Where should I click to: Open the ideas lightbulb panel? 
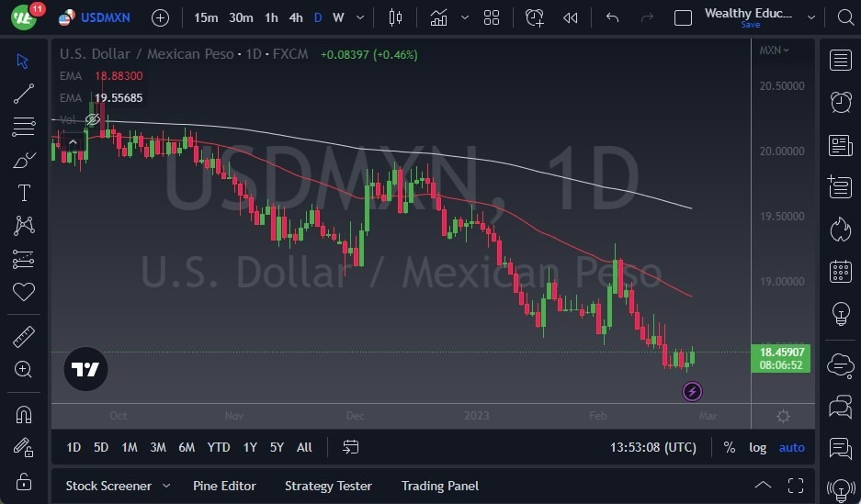coord(840,314)
